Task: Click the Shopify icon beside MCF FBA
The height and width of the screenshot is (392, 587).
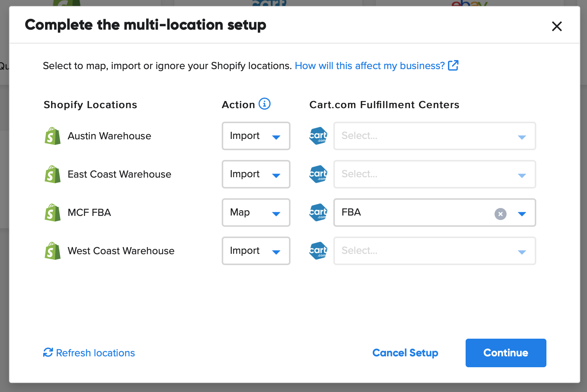Action: click(x=53, y=213)
